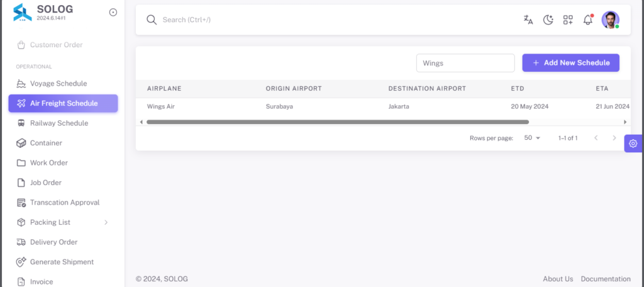Open the notifications bell
Screen dimensions: 644x287
pos(588,20)
